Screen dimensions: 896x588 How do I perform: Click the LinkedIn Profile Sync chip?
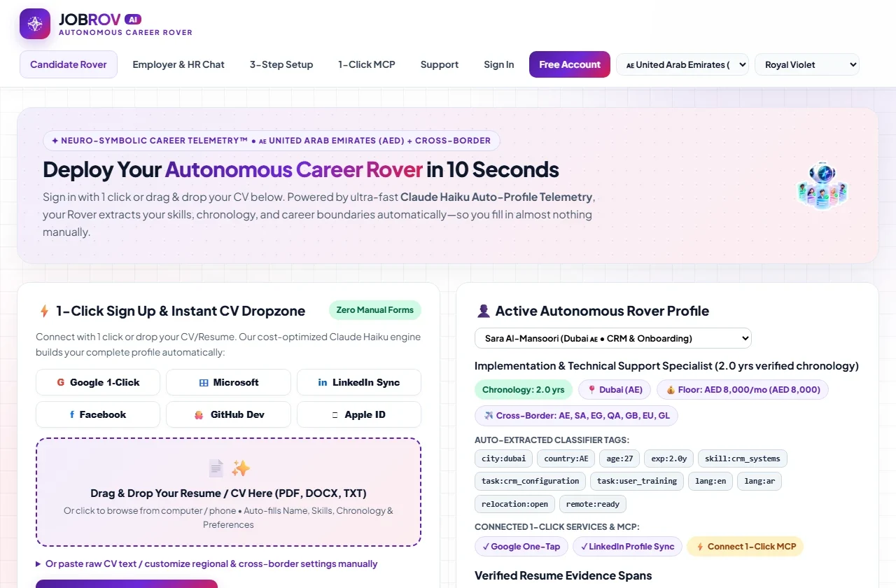click(627, 547)
